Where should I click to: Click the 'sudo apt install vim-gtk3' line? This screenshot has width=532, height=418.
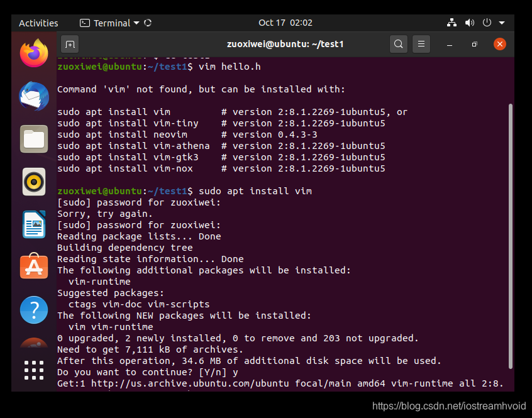pos(221,157)
